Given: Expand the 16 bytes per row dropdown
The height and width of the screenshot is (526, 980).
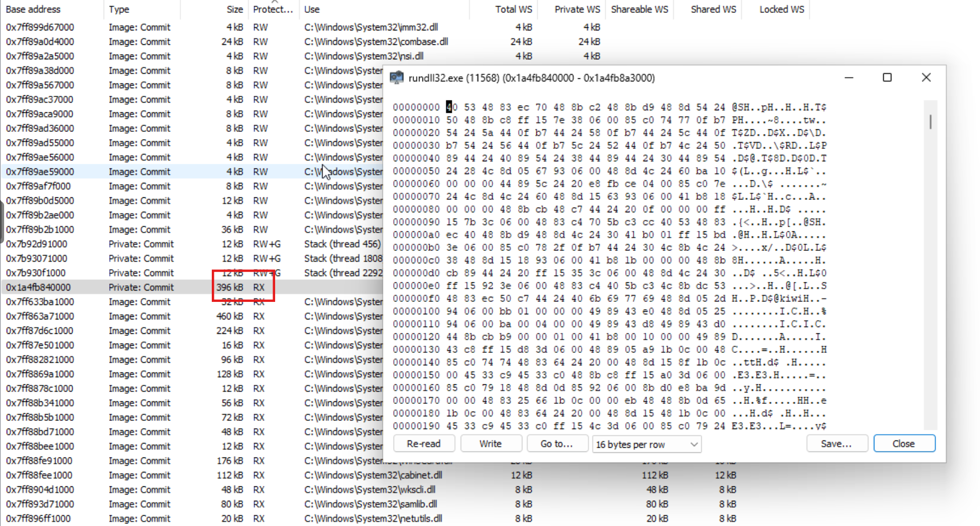Looking at the screenshot, I should tap(647, 444).
